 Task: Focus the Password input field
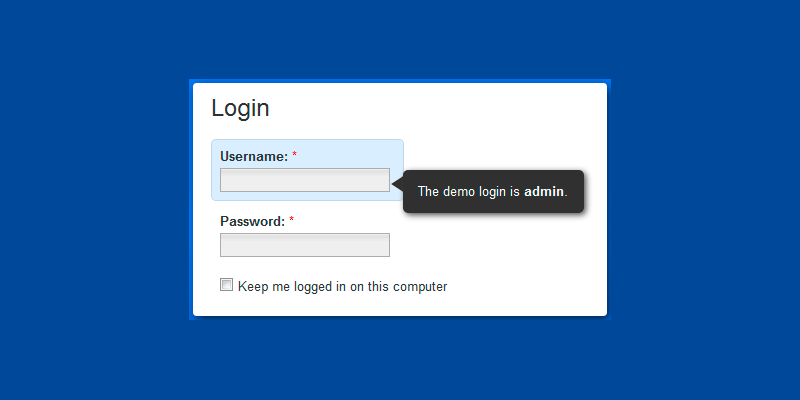[304, 245]
